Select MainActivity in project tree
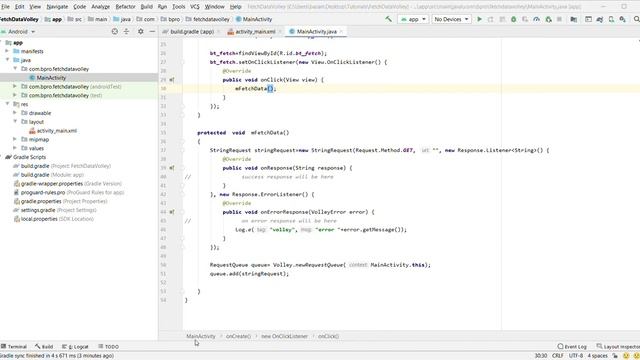640x360 pixels. [x=51, y=78]
